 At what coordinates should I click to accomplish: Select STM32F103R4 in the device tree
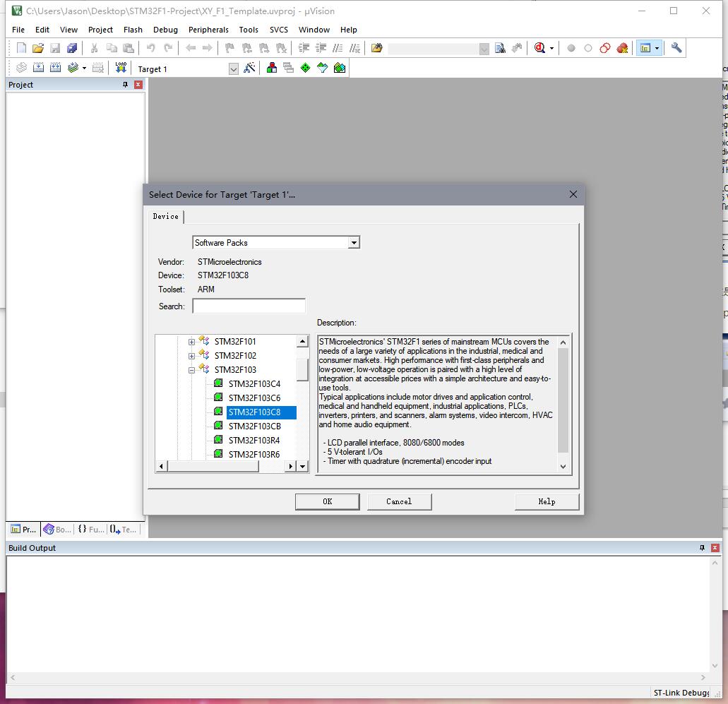254,440
